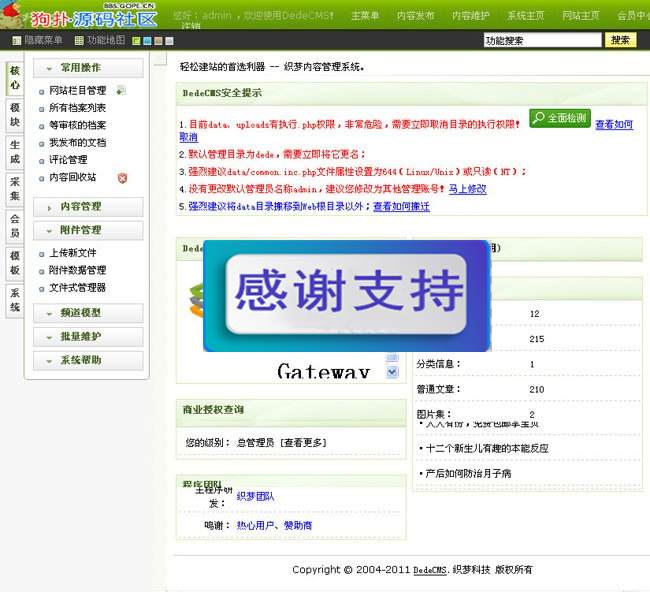Select the tan theme color swatch
The height and width of the screenshot is (592, 650).
pos(158,41)
